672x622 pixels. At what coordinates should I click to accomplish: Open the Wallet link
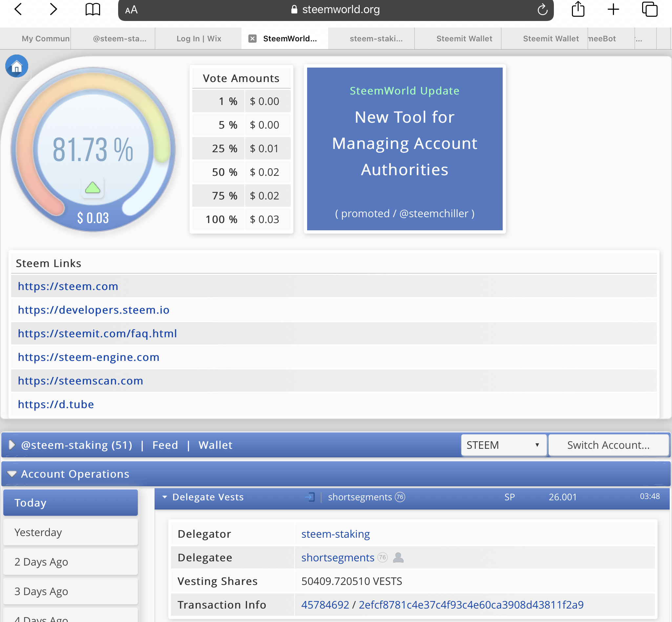pyautogui.click(x=216, y=445)
